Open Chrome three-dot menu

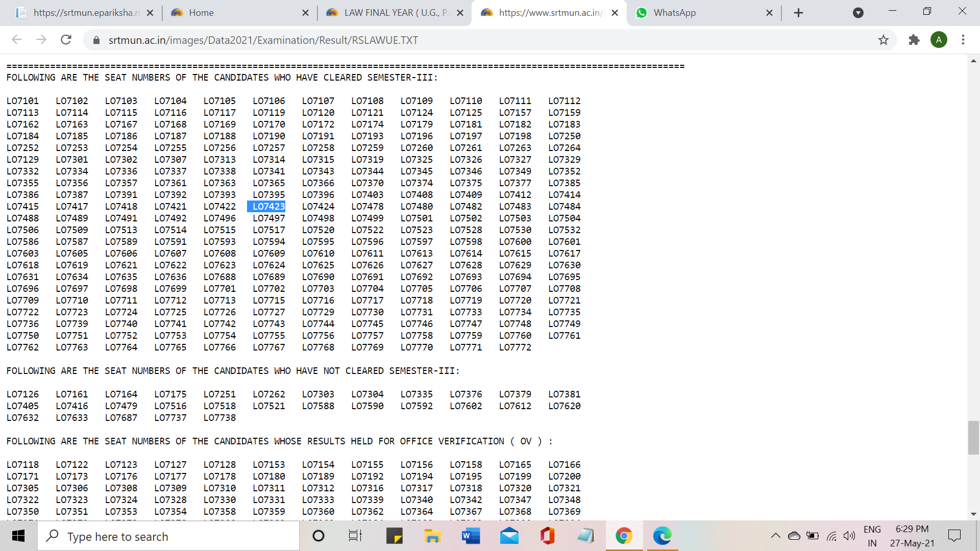point(963,40)
